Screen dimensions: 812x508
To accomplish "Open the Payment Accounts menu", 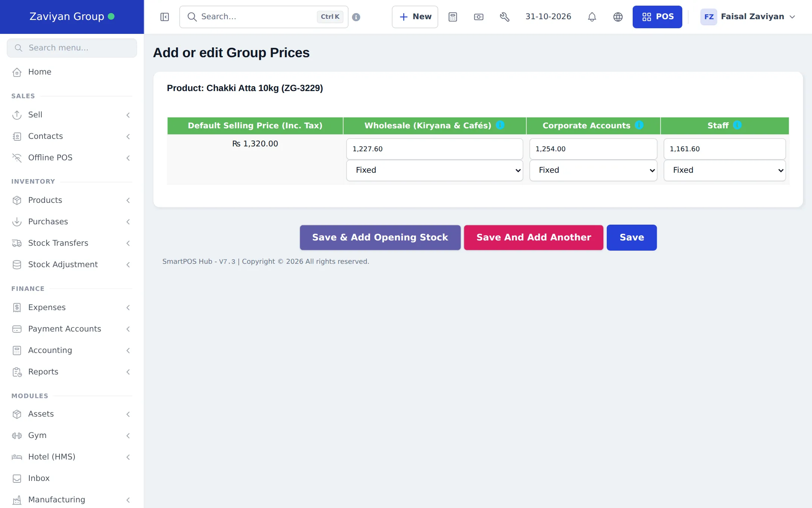I will (72, 329).
